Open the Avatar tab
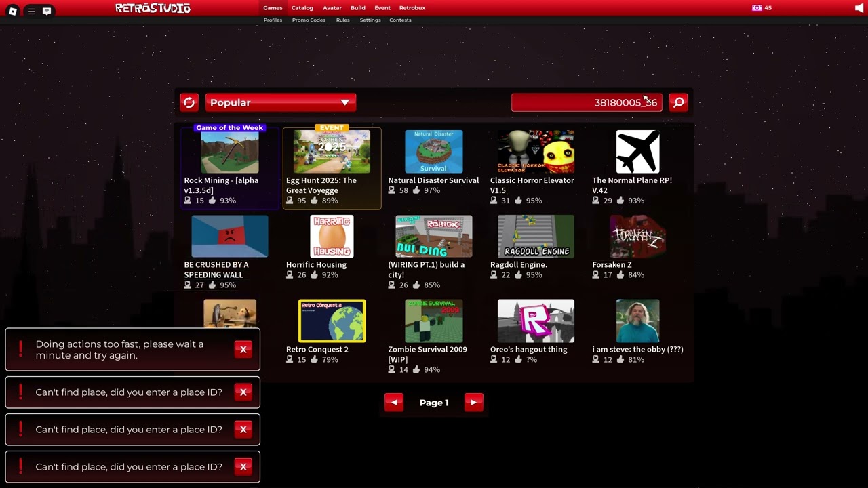 (332, 8)
